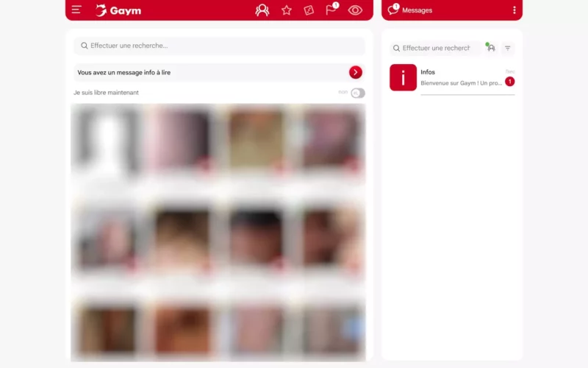The image size is (588, 368).
Task: Open favorites via the star icon
Action: 287,10
